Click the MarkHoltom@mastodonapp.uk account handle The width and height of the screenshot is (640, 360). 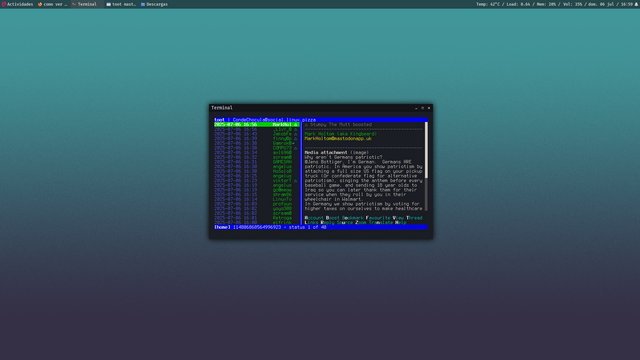338,139
